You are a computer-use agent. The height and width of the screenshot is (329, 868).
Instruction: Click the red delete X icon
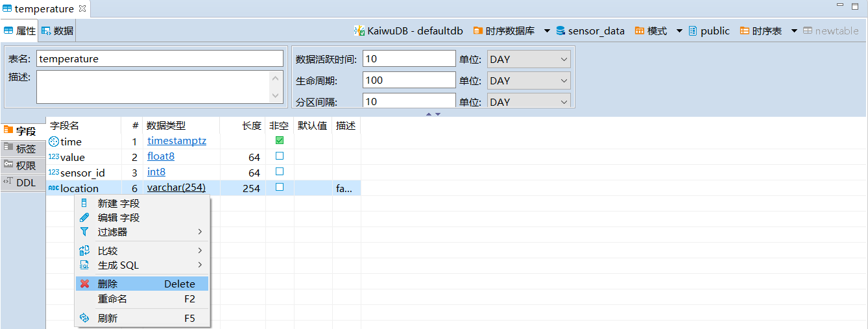click(x=84, y=284)
